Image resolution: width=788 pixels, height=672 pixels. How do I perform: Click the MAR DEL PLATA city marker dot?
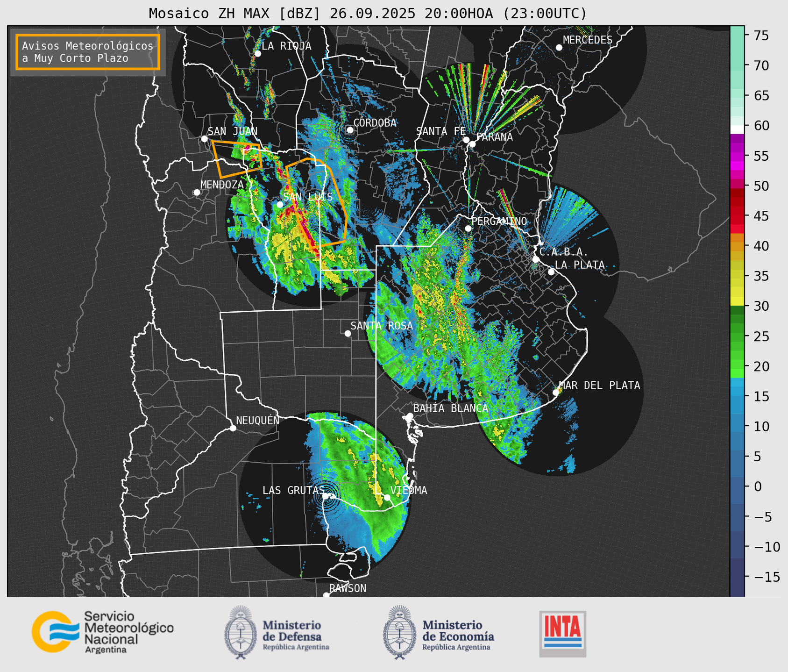click(555, 393)
